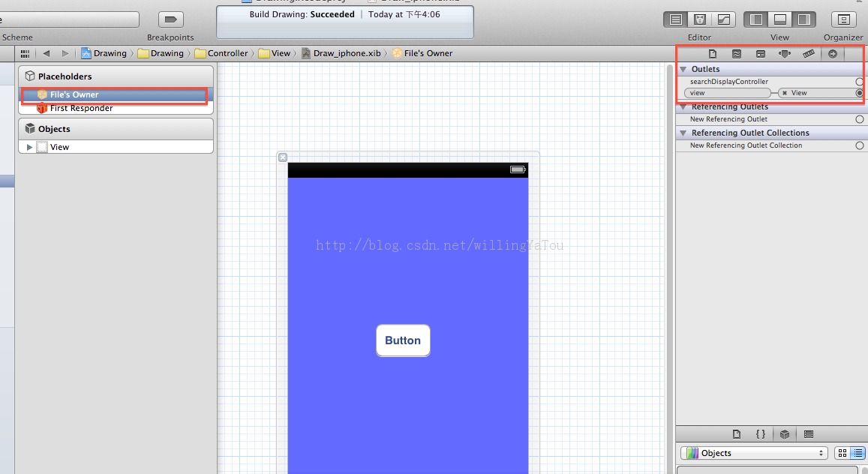The height and width of the screenshot is (474, 868).
Task: Click the Breakpoints toolbar button
Action: [170, 20]
